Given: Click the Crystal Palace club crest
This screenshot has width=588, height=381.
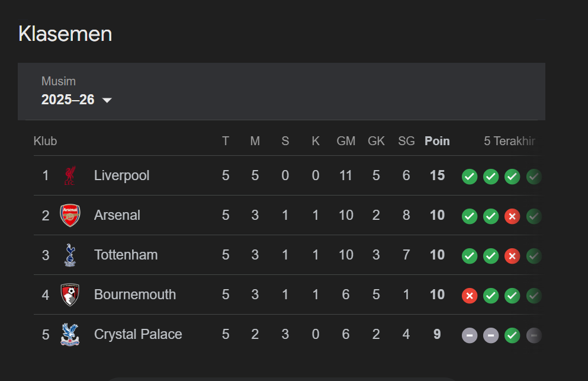Looking at the screenshot, I should pyautogui.click(x=70, y=334).
